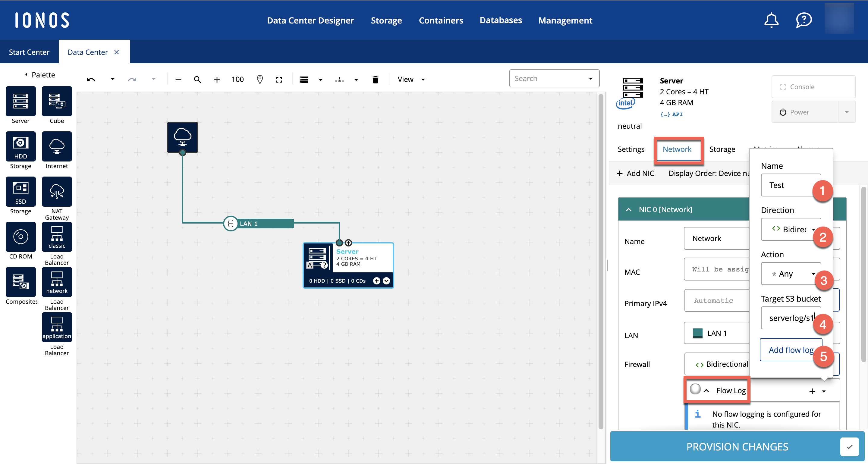
Task: Toggle the Flow Log radio circle
Action: 695,389
